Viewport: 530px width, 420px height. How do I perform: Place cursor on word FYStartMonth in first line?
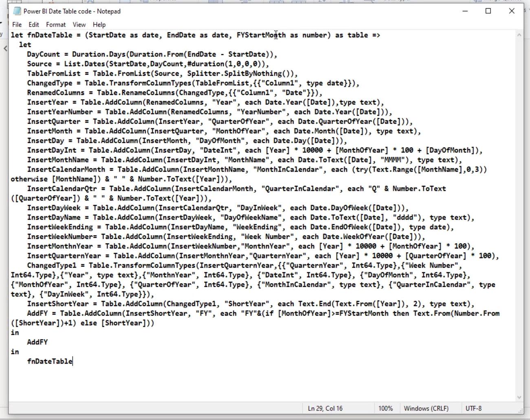261,35
